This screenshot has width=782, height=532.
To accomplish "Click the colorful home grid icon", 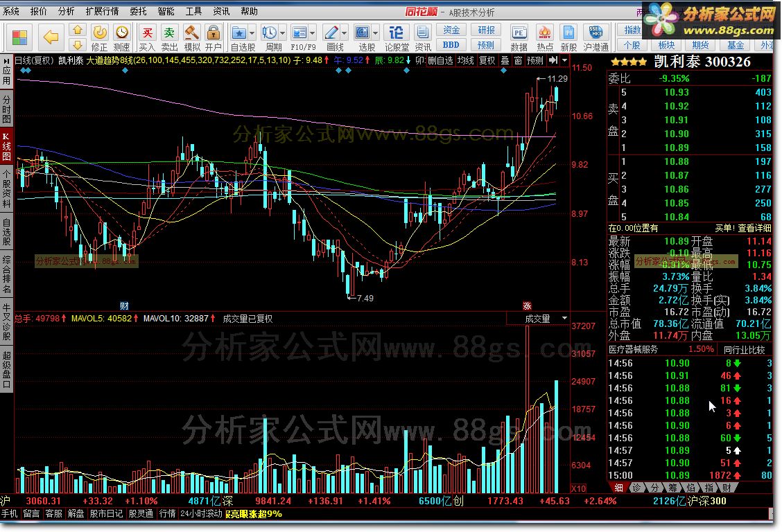I will click(x=20, y=38).
